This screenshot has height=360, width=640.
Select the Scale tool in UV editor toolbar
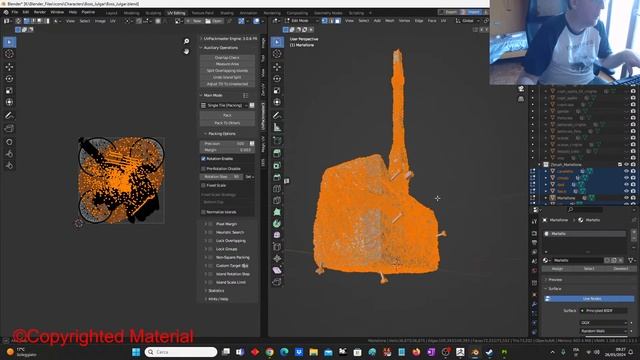[x=9, y=90]
